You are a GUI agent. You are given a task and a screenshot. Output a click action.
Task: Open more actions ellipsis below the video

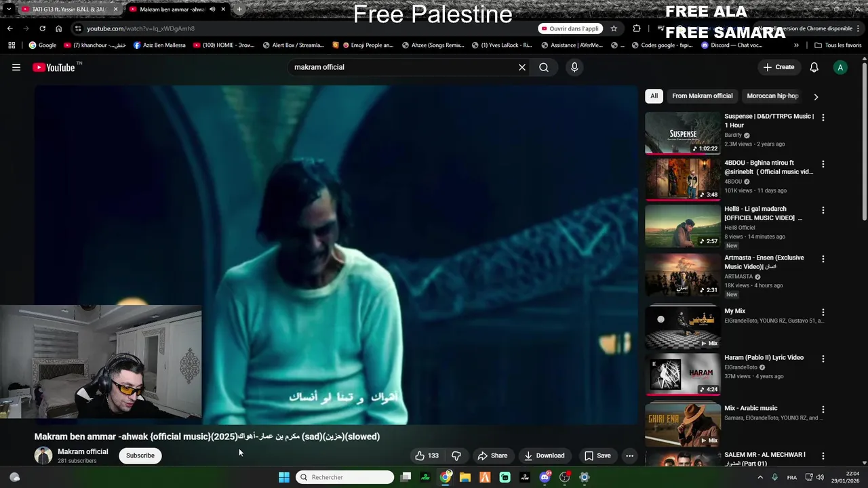629,455
